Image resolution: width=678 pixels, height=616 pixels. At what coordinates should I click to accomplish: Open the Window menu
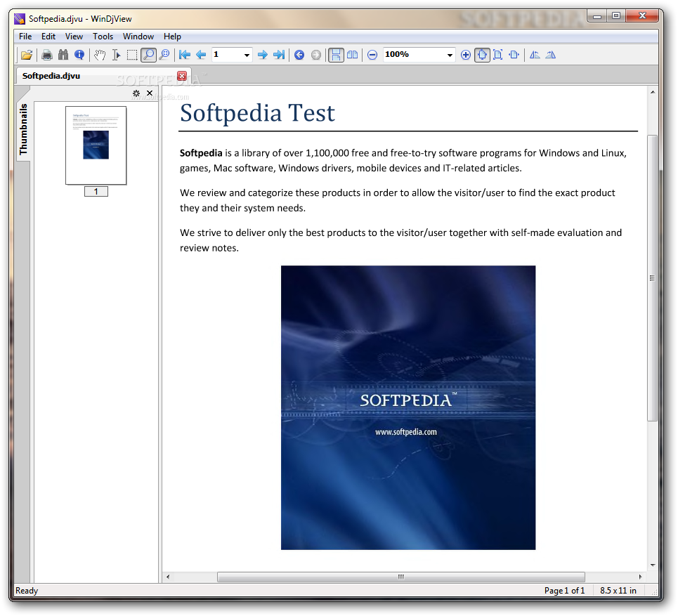tap(138, 37)
